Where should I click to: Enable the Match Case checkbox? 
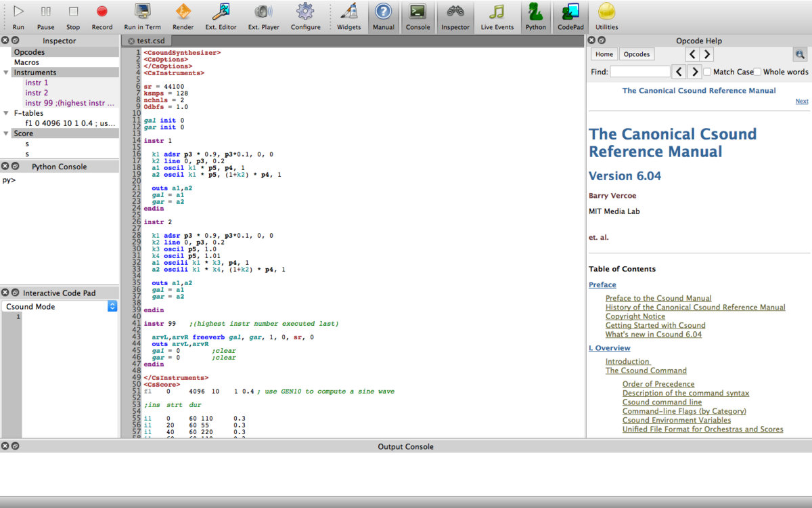[x=707, y=72]
